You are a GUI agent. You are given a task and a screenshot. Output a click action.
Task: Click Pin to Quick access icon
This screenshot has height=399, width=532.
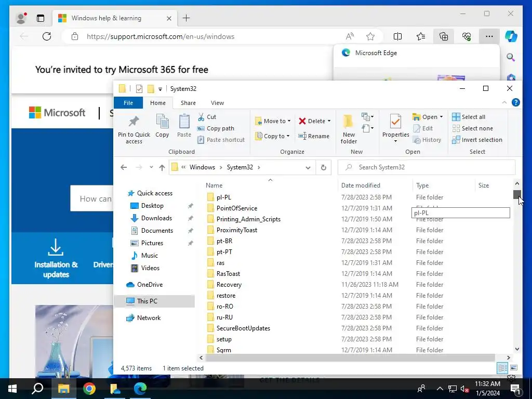(x=134, y=122)
